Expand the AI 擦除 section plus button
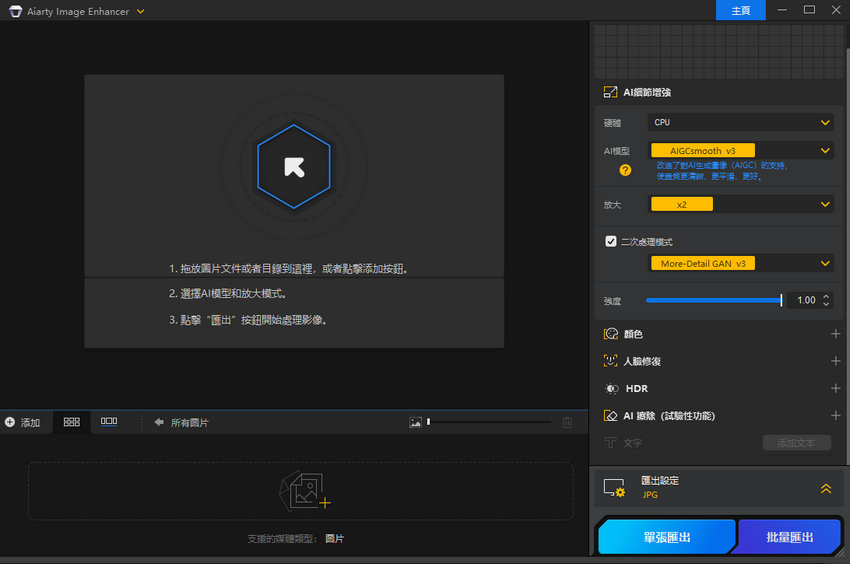850x564 pixels. [x=835, y=415]
